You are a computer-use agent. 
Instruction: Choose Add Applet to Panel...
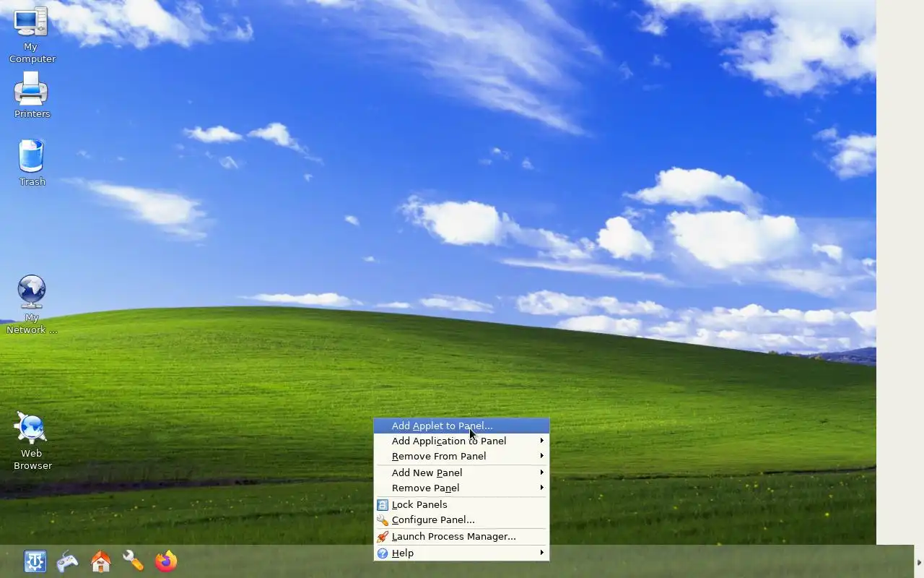point(461,426)
